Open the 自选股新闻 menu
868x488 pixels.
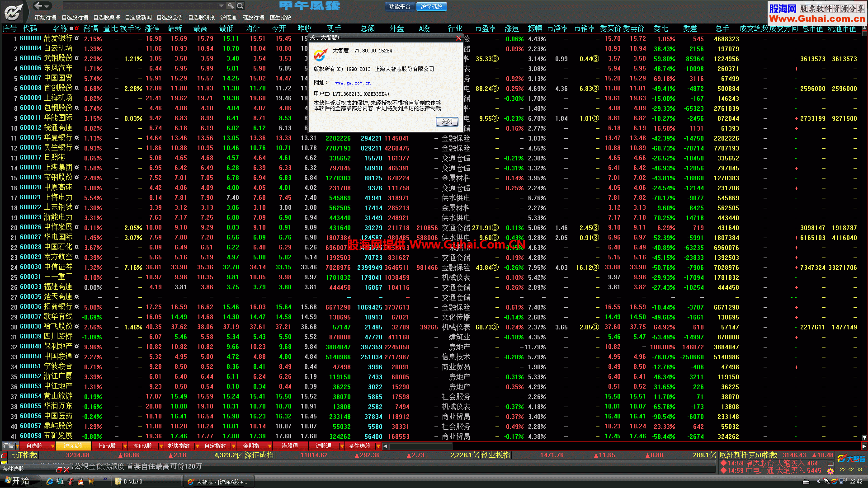pyautogui.click(x=138, y=18)
